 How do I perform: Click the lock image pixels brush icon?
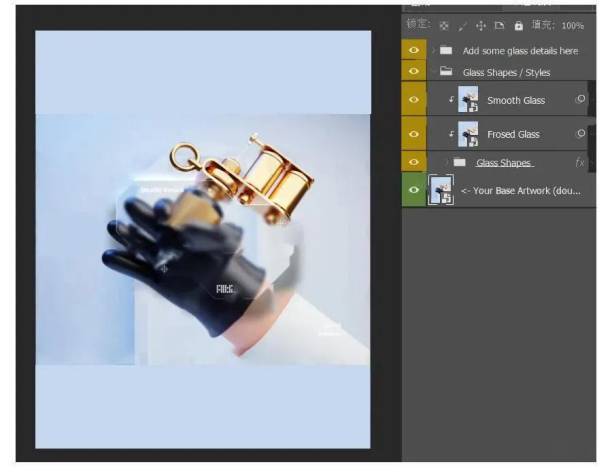click(462, 25)
